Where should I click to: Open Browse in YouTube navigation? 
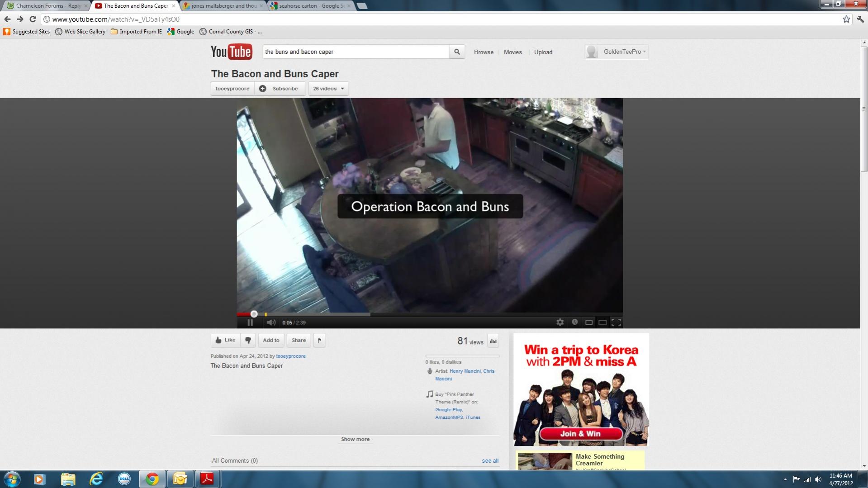(484, 52)
